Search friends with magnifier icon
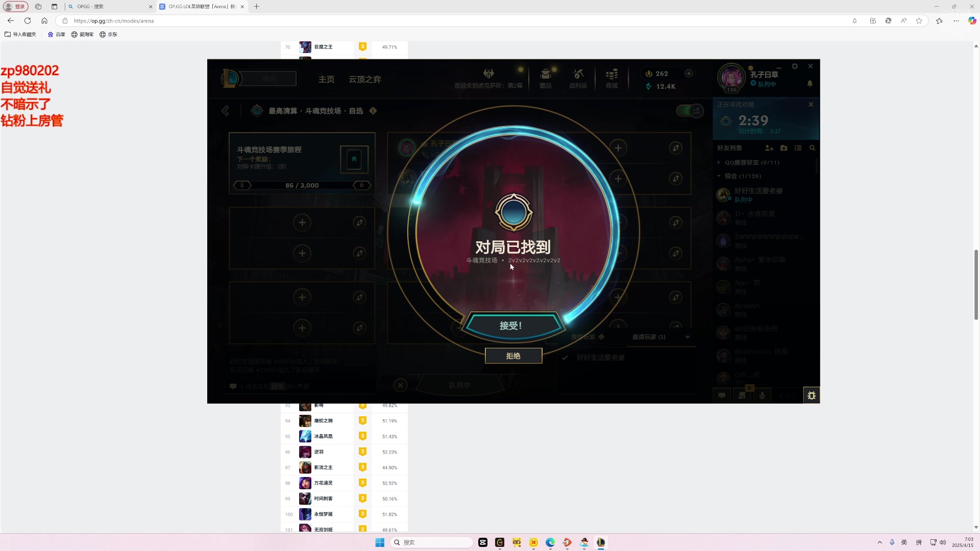Viewport: 980px width, 551px height. click(812, 148)
